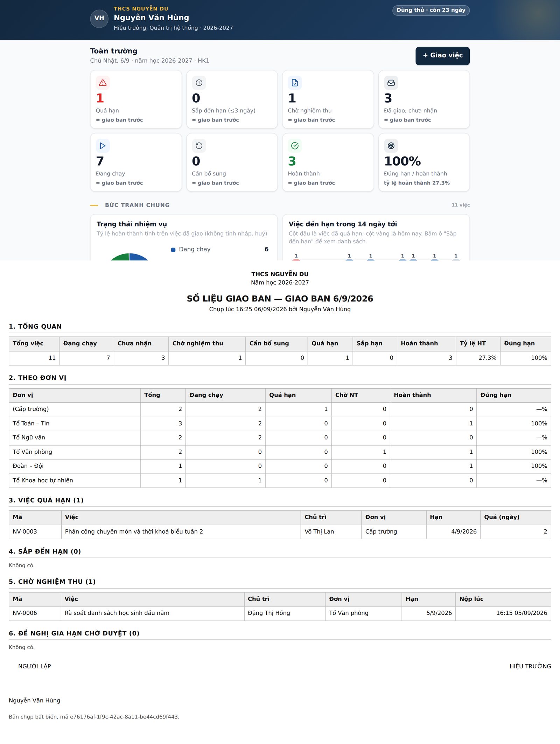Screen dimensions: 560x744
Task: Click the Chụp lúc 16:25 06/09/2026 timestamp line
Action: (x=280, y=309)
